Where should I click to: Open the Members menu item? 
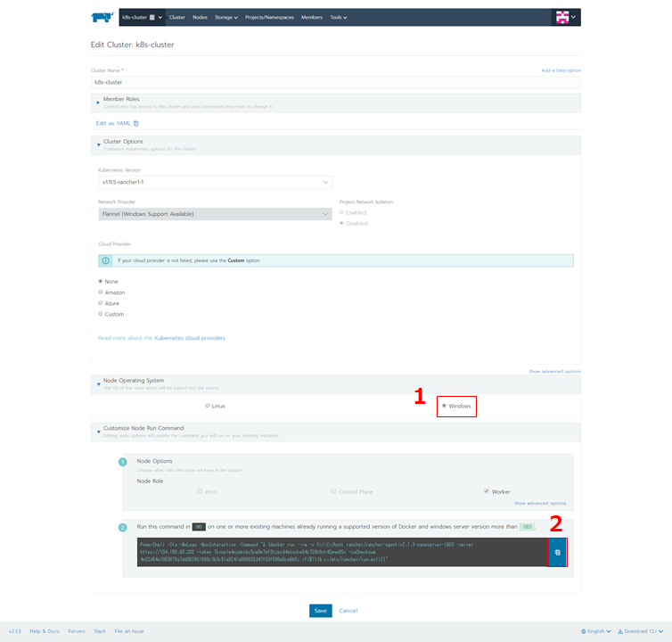312,18
